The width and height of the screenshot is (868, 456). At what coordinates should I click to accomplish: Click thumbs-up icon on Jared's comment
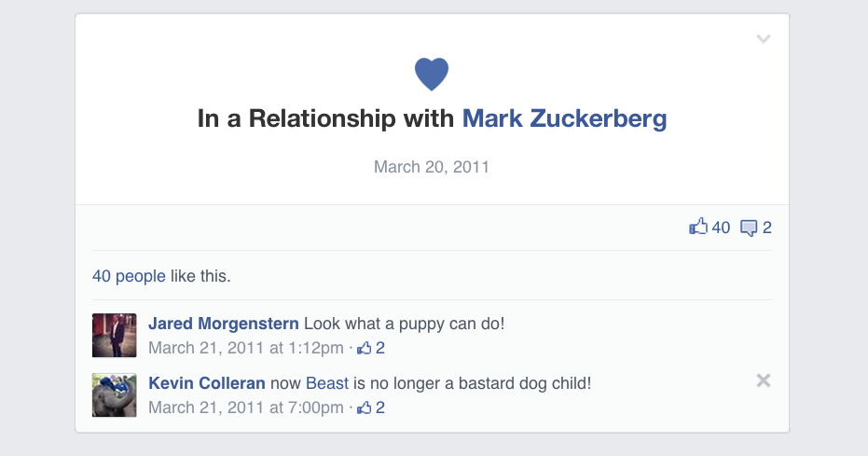[365, 348]
